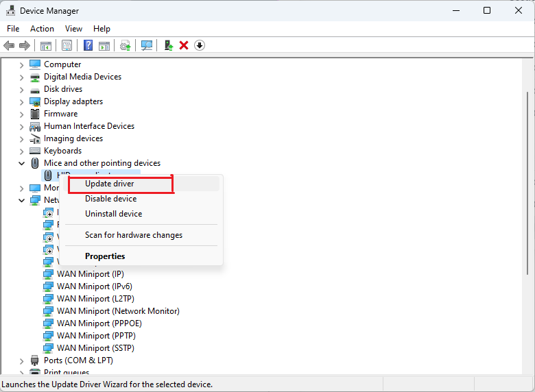This screenshot has height=392, width=535.
Task: Expand the Ports (COM & LPT) node
Action: coord(21,360)
